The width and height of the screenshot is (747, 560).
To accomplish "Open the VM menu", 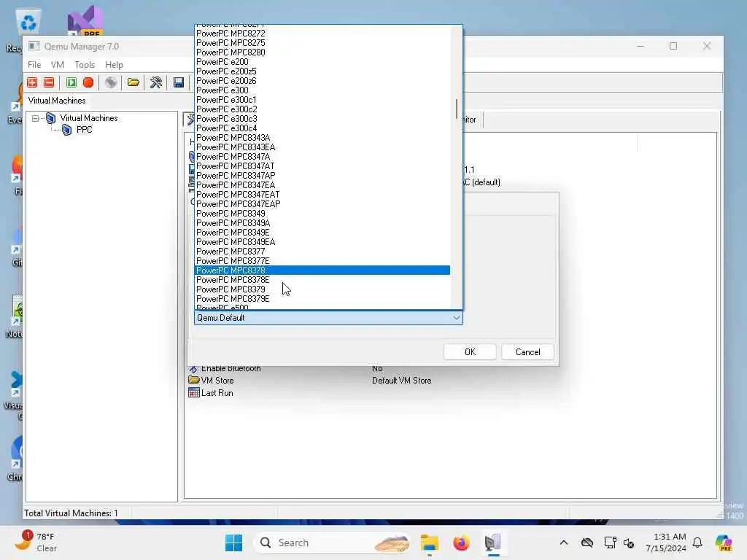I will [57, 65].
